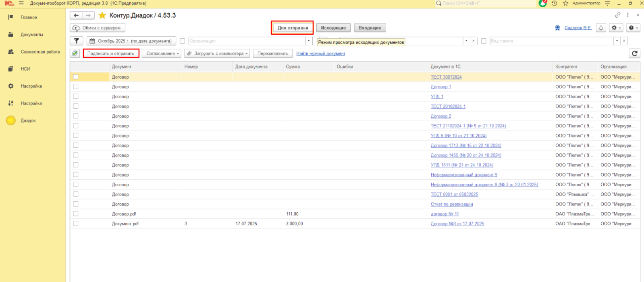Click the select all documents icon
This screenshot has height=282, width=644.
pyautogui.click(x=75, y=54)
